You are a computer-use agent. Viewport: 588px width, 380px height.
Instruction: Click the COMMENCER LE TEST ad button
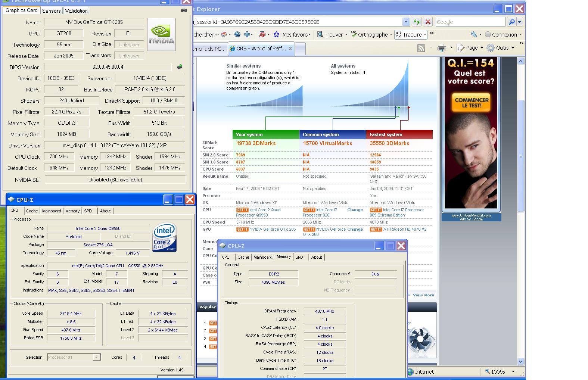(472, 103)
